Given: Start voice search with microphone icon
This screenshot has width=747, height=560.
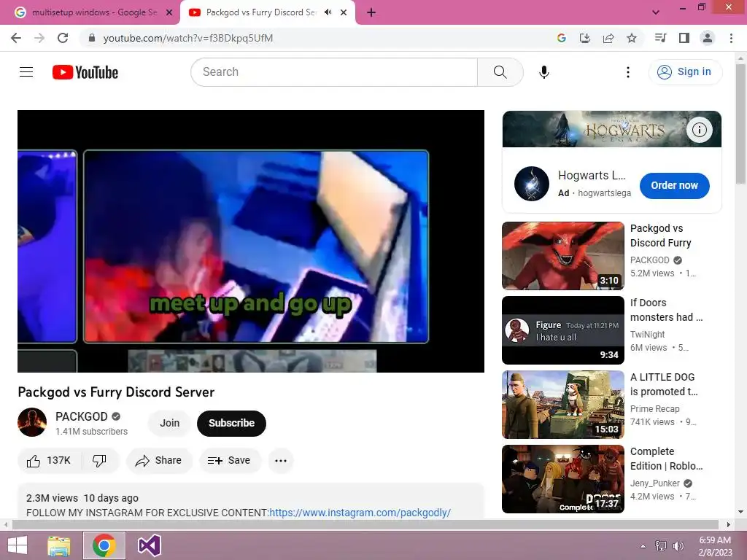Looking at the screenshot, I should 543,72.
